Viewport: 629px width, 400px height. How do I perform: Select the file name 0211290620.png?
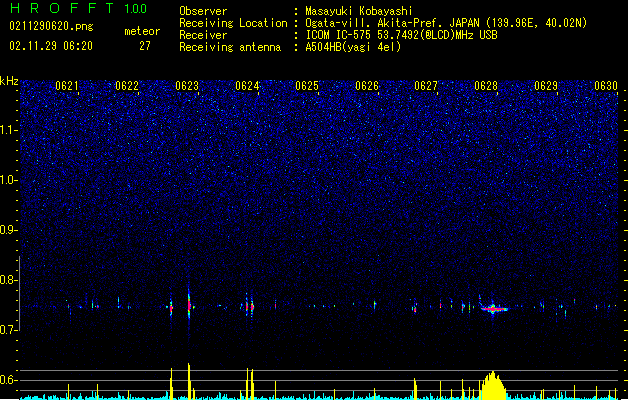(x=51, y=26)
